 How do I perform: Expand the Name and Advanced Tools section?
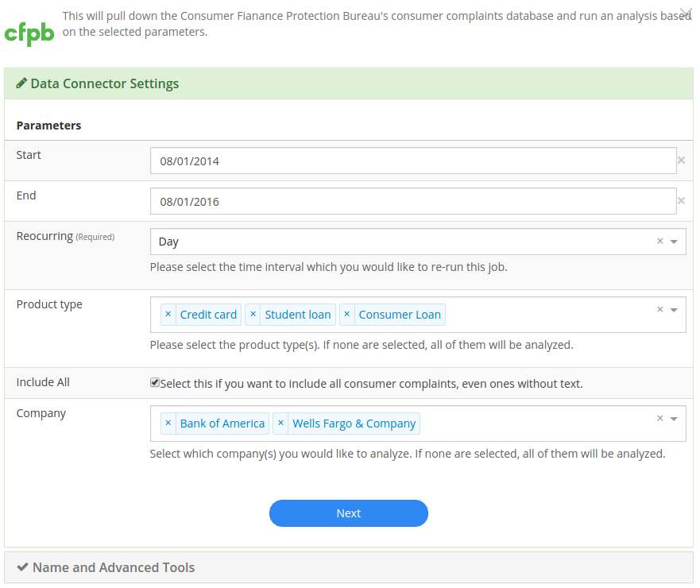coord(349,567)
